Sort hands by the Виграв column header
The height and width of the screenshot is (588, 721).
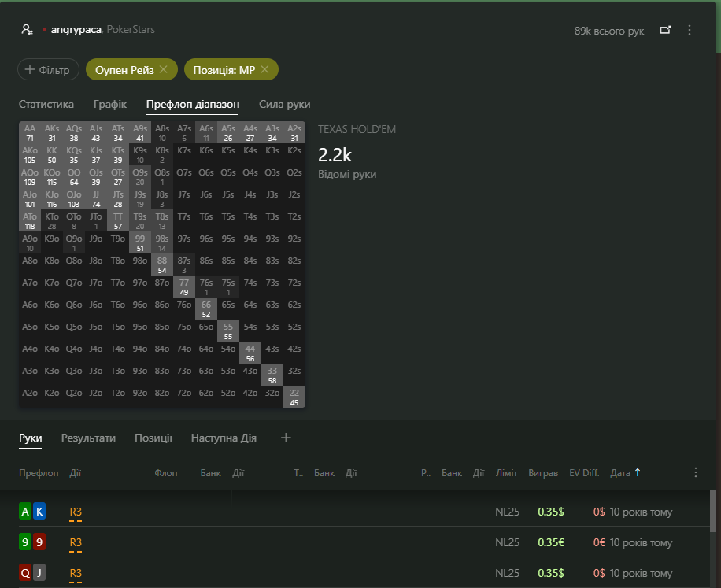pyautogui.click(x=543, y=472)
